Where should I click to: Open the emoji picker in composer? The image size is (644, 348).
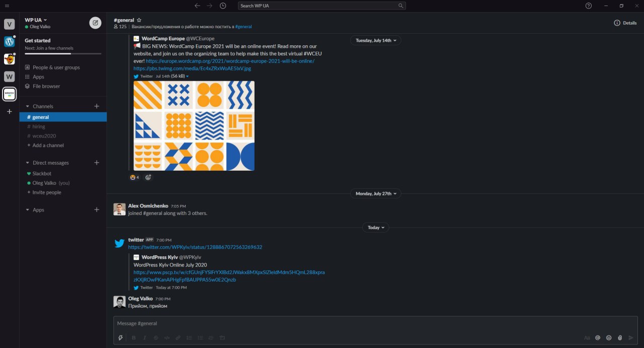(x=609, y=337)
